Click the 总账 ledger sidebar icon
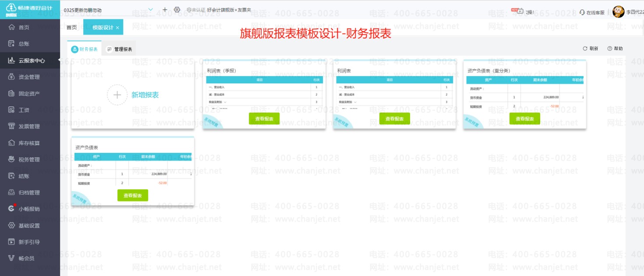 tap(12, 44)
